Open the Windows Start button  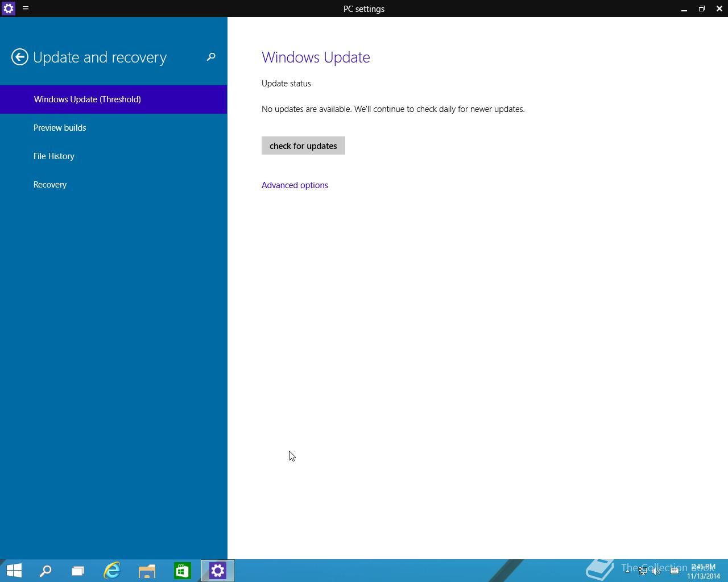tap(14, 571)
